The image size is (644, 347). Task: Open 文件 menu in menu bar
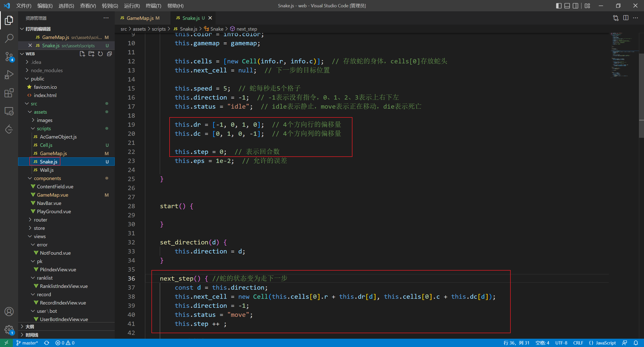[x=23, y=5]
